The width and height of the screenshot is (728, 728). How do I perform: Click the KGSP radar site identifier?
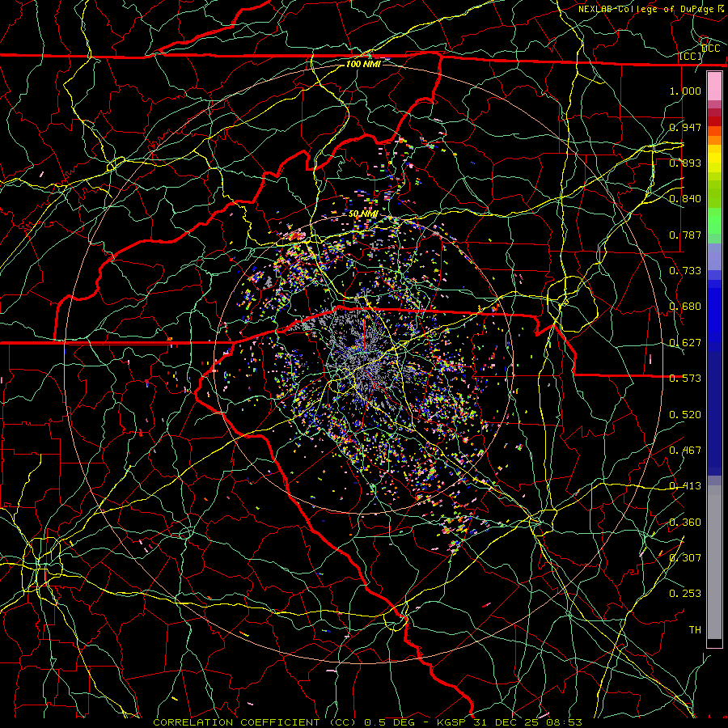pos(453,722)
